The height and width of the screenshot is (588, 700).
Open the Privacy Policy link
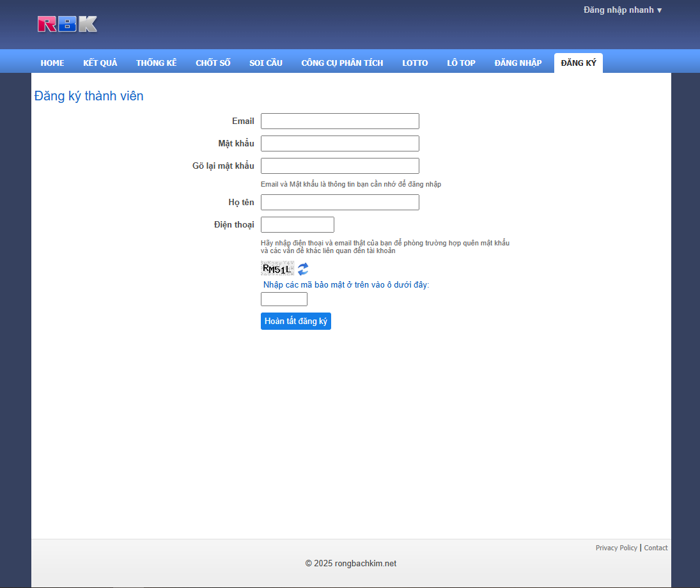[x=616, y=548]
